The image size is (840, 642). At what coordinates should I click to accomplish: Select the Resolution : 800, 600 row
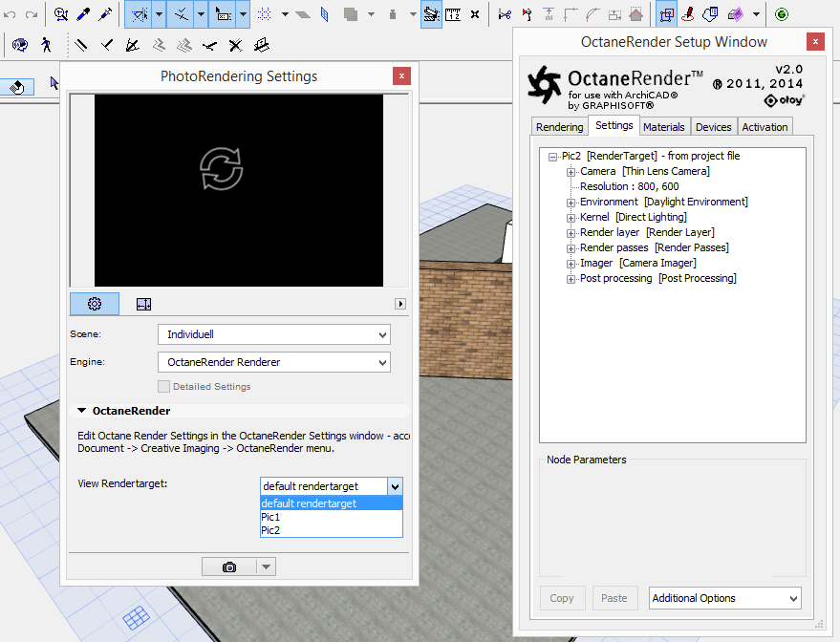pyautogui.click(x=630, y=186)
